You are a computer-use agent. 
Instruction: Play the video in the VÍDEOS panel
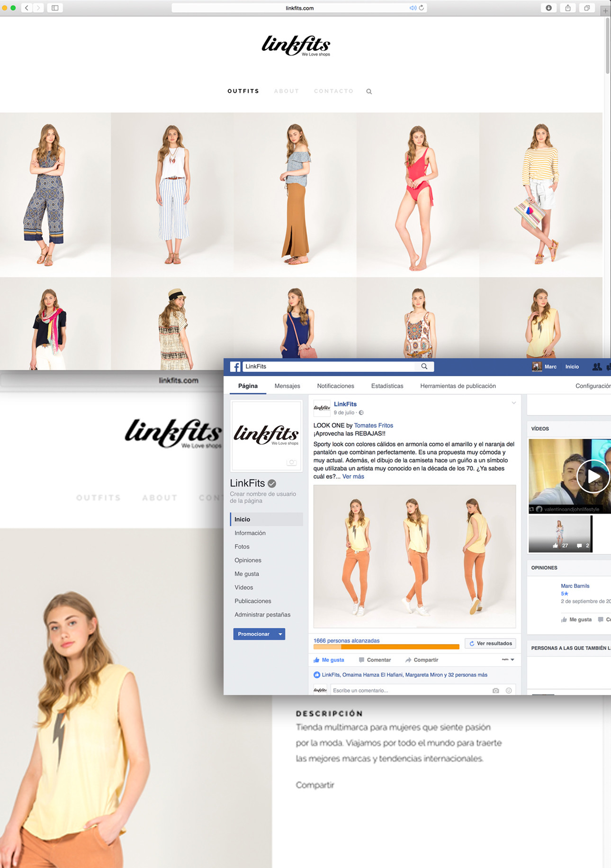pyautogui.click(x=593, y=477)
